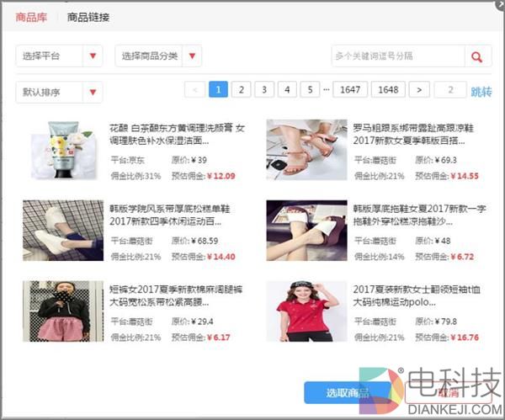The height and width of the screenshot is (420, 505).
Task: Click the 平台:京东 platform label
Action: click(128, 160)
